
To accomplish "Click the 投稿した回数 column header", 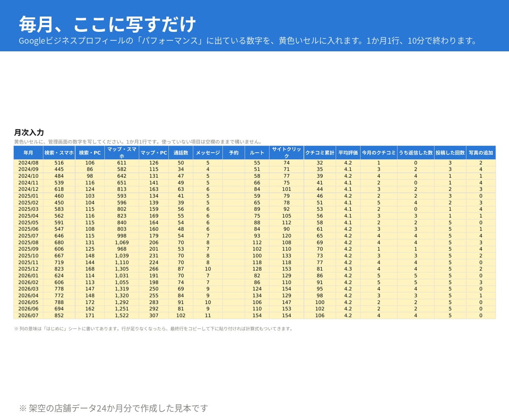I will point(450,153).
